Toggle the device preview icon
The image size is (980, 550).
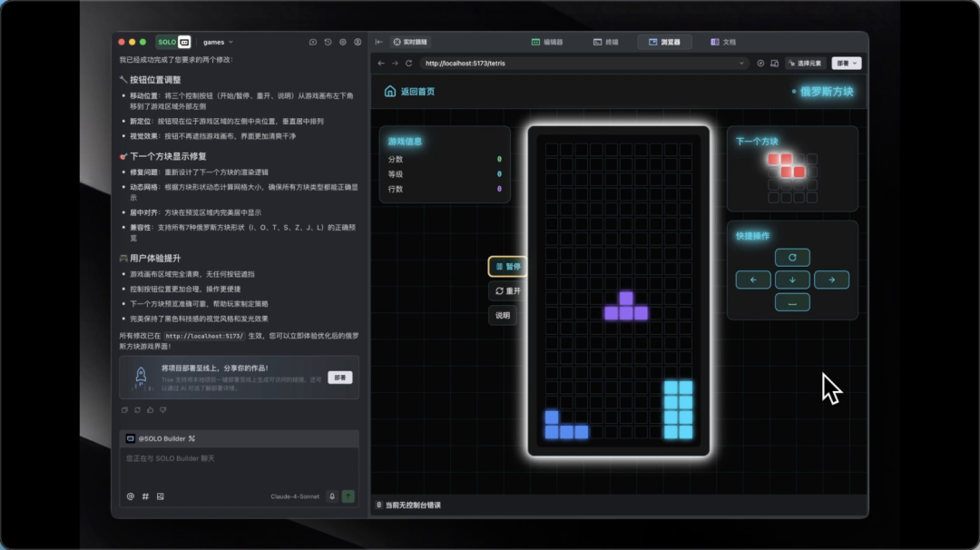click(774, 64)
